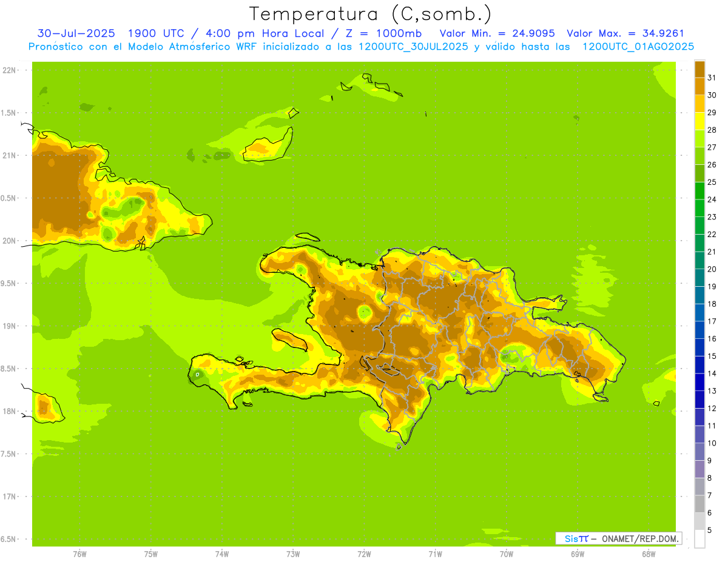Click the '71W' longitude axis label

[435, 554]
